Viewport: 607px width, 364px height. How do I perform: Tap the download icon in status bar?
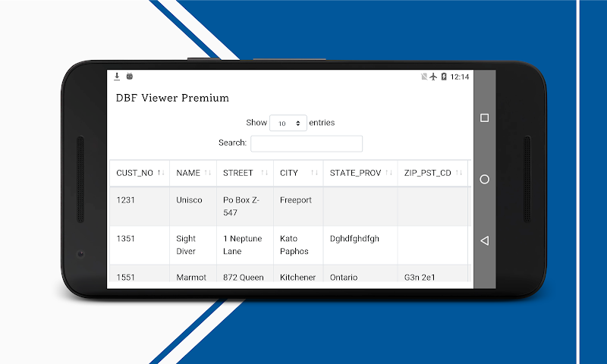[117, 76]
